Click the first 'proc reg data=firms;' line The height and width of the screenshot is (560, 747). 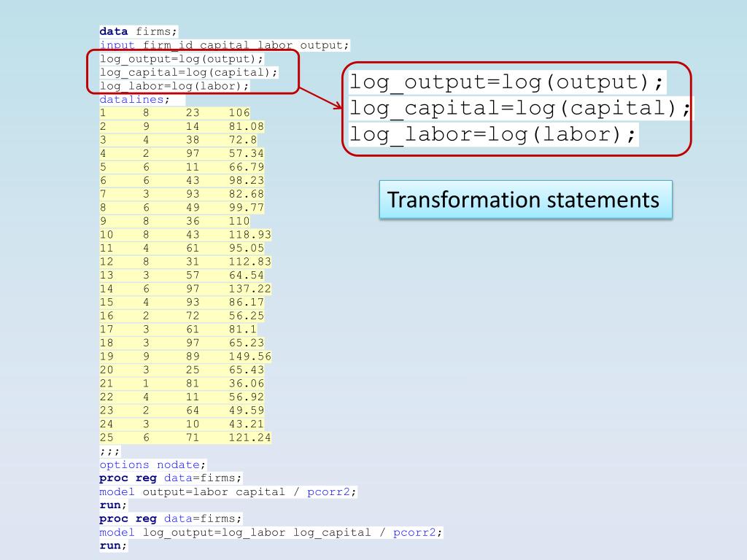(171, 478)
